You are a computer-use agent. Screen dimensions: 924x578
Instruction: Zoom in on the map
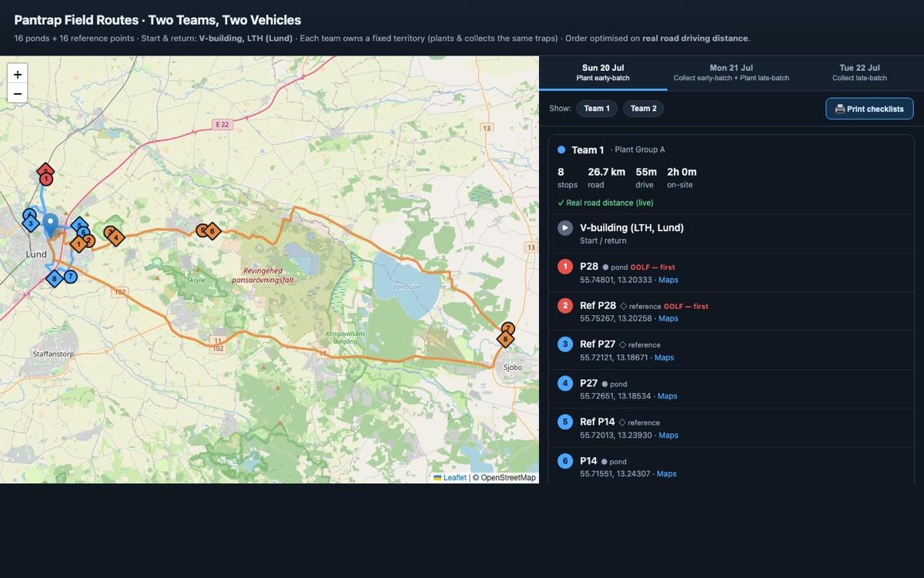click(18, 75)
